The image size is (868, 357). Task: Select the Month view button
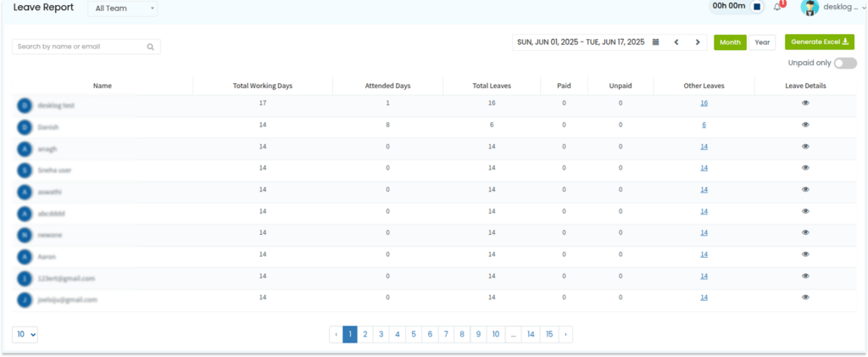click(730, 42)
